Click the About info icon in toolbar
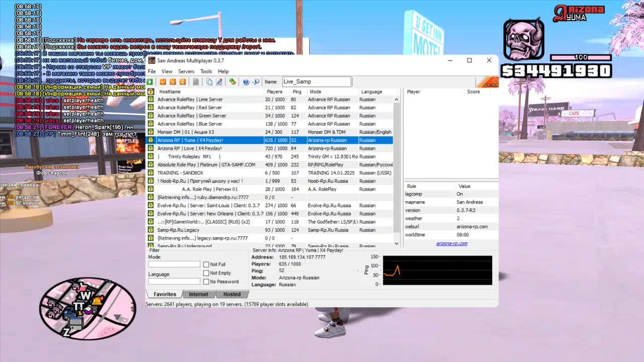The height and width of the screenshot is (362, 644). tap(256, 82)
